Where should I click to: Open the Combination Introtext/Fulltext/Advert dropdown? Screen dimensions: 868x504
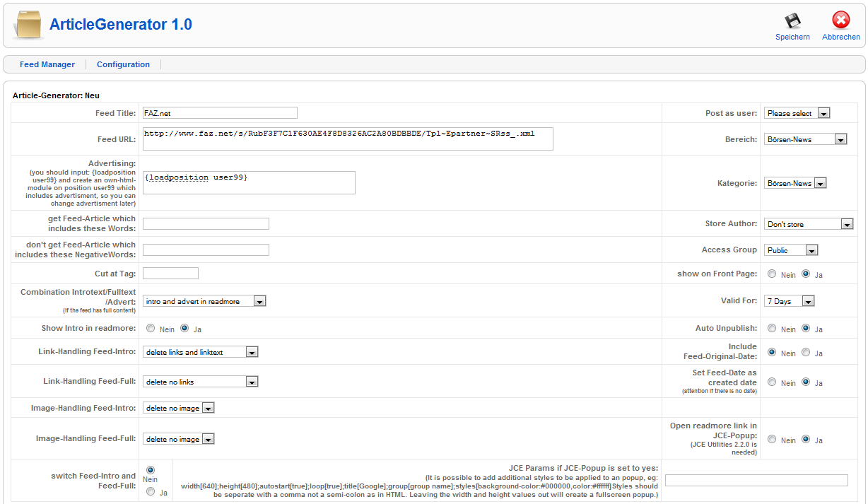click(204, 301)
